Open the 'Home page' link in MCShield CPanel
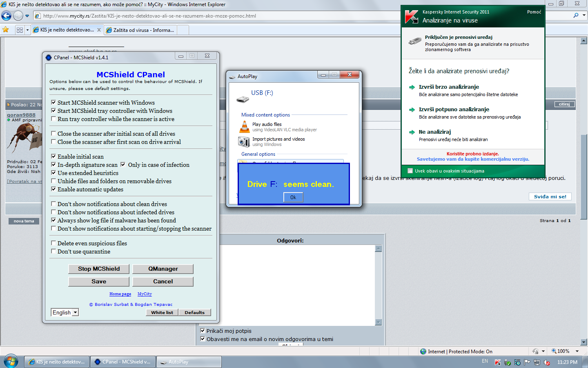This screenshot has width=588, height=368. coord(120,294)
